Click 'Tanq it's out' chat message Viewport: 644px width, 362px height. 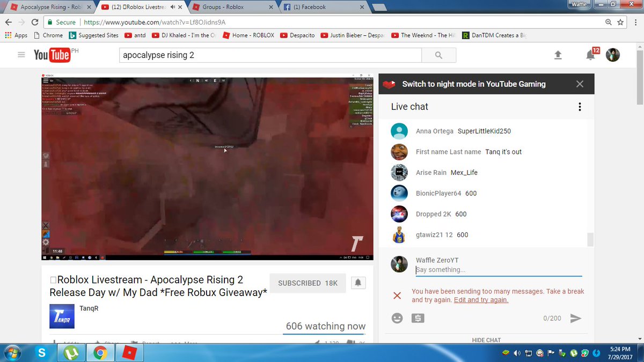[503, 152]
